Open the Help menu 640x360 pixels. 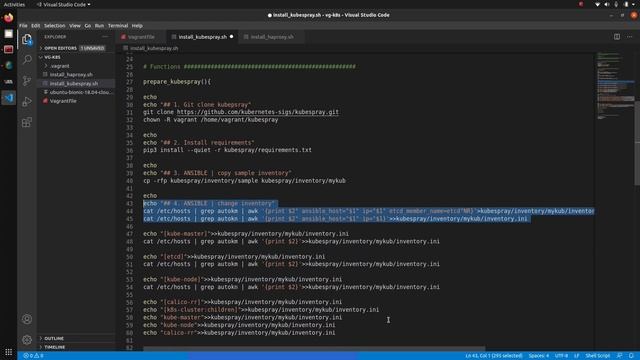(x=137, y=26)
